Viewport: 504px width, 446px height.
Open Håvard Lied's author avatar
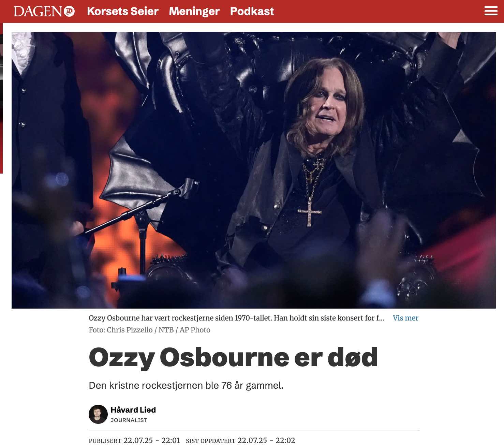click(98, 414)
